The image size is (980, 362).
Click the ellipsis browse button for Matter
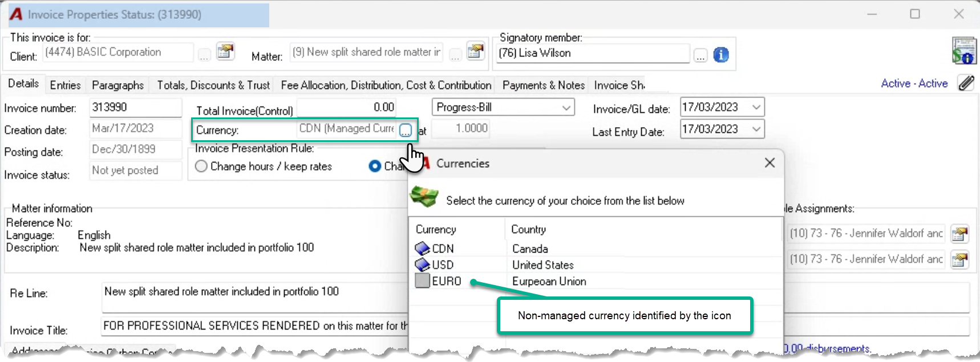pyautogui.click(x=455, y=55)
